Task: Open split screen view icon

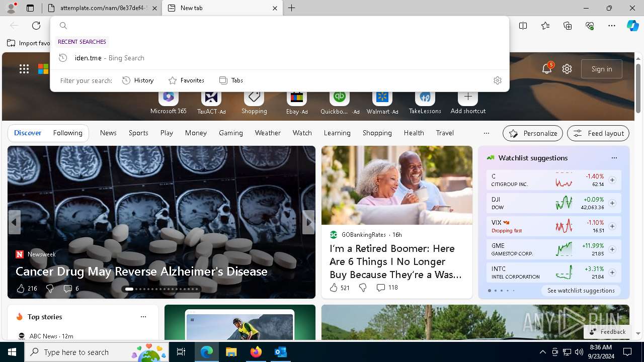Action: click(x=523, y=26)
